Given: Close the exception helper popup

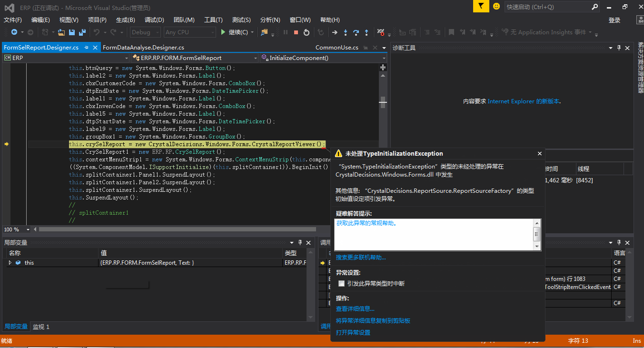Looking at the screenshot, I should coord(539,153).
